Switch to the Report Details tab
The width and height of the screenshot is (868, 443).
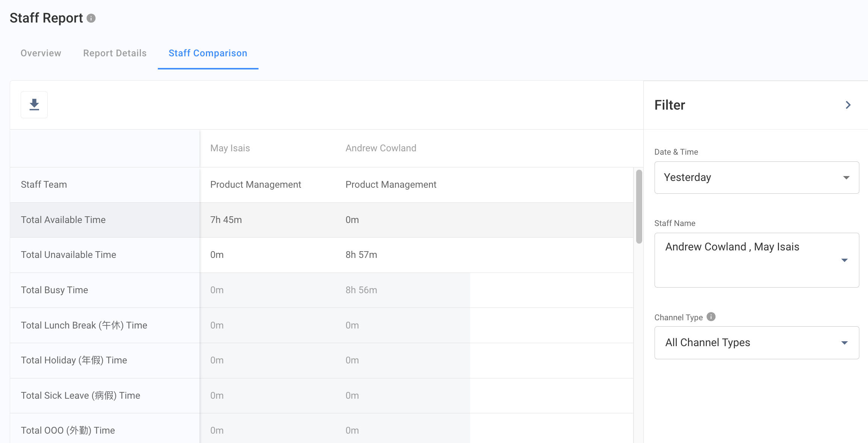click(x=115, y=53)
